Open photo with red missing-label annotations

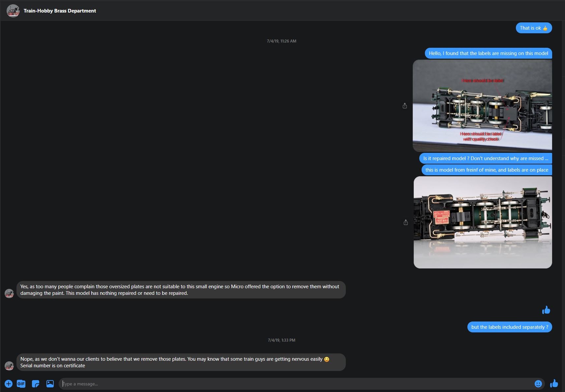point(482,105)
